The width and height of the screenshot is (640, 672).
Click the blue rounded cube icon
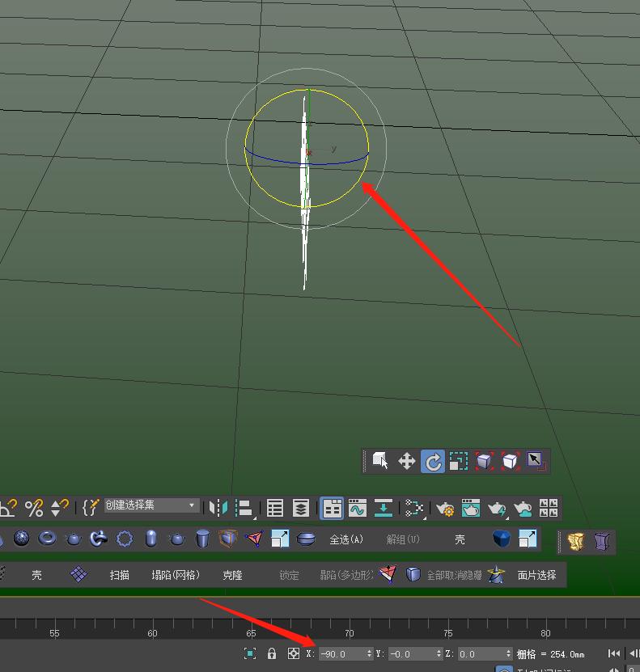tap(413, 574)
